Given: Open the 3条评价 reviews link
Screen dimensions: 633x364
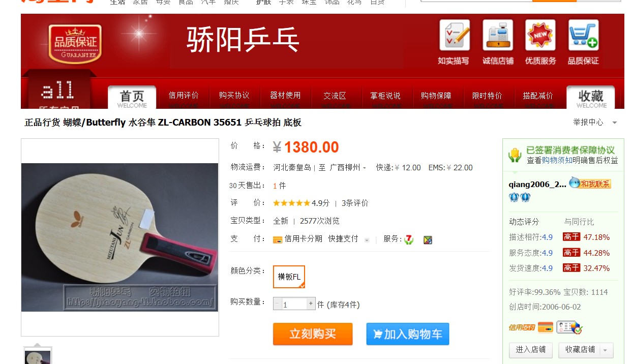Looking at the screenshot, I should (x=355, y=203).
